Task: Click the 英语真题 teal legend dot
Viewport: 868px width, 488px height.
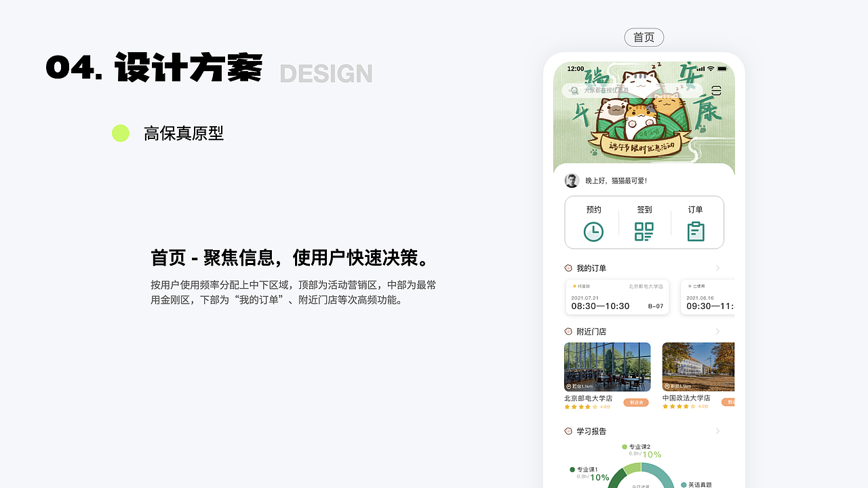Action: coord(684,485)
